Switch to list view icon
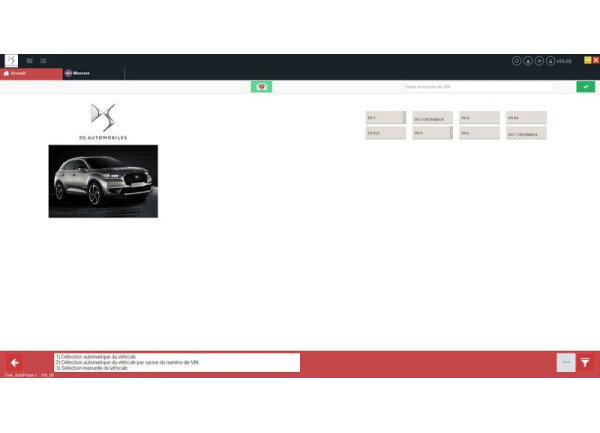This screenshot has width=600, height=433. [43, 60]
